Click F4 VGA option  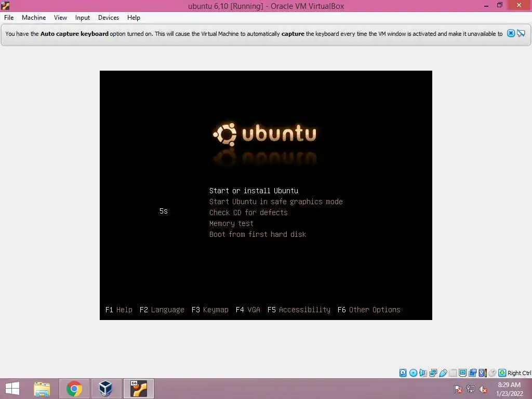[248, 310]
